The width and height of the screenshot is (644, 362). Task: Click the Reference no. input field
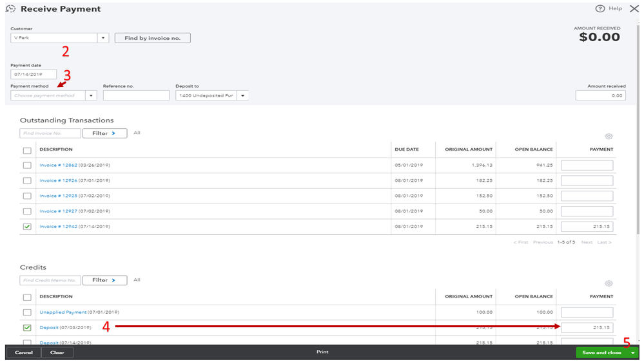136,95
